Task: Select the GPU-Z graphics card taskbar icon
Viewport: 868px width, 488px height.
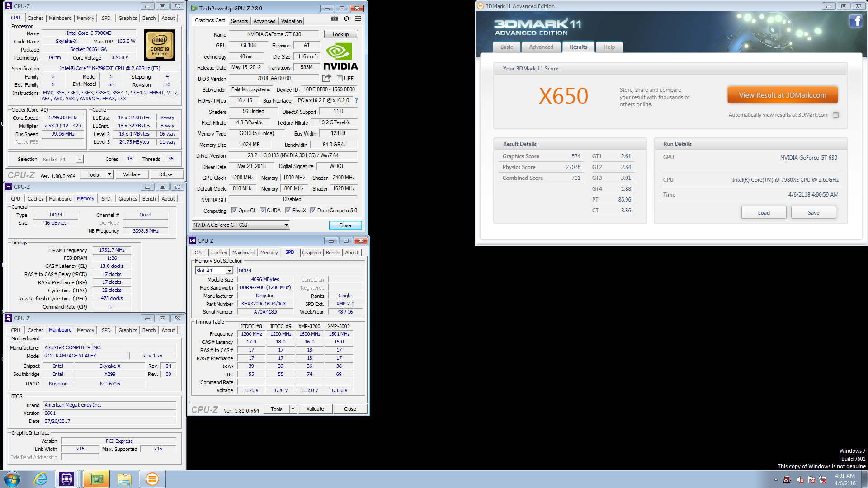Action: 96,479
